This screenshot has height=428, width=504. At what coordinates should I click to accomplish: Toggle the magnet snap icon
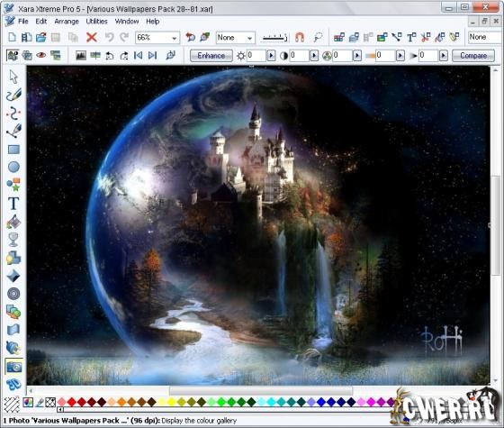(x=300, y=37)
